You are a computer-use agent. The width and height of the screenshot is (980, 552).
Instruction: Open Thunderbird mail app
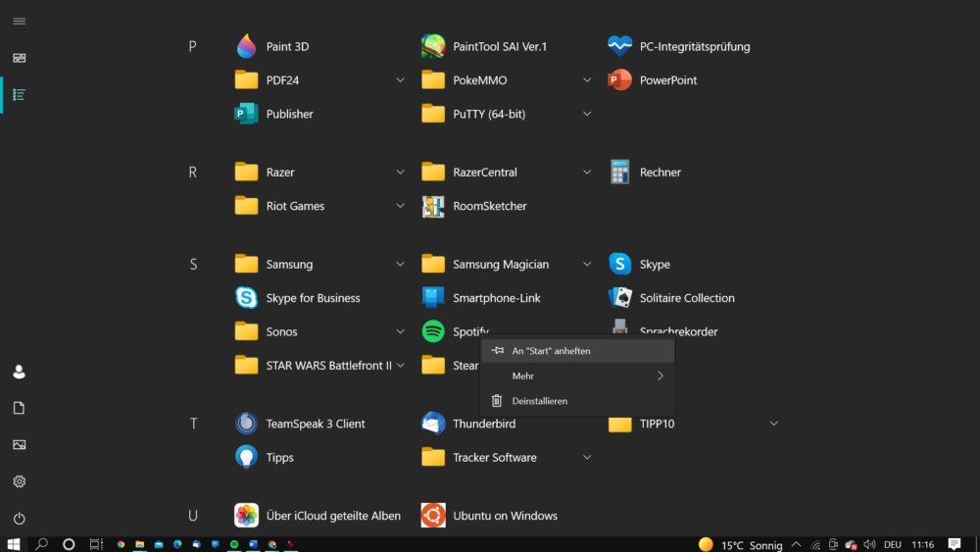468,424
